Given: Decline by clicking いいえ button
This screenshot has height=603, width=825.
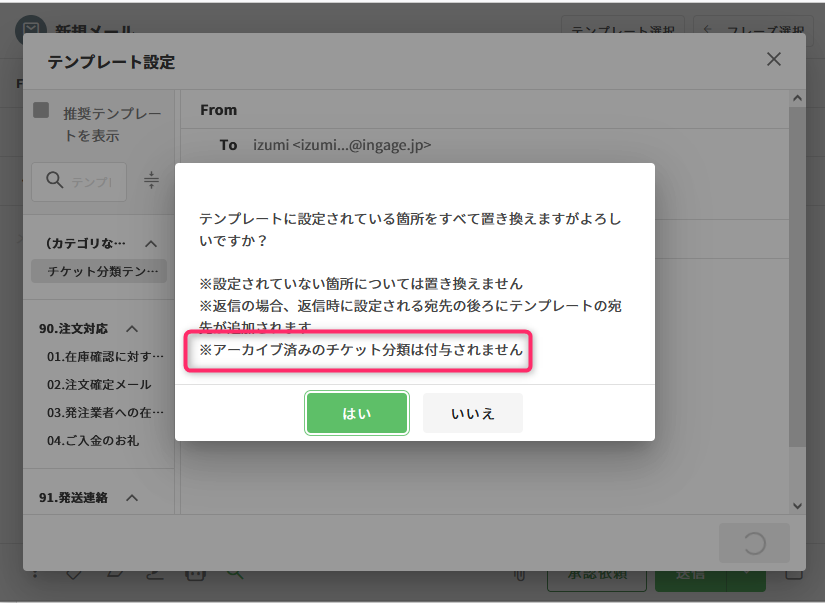Looking at the screenshot, I should click(472, 413).
